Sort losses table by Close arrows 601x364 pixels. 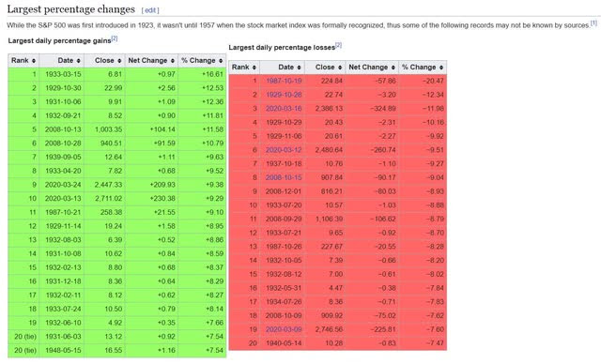340,68
